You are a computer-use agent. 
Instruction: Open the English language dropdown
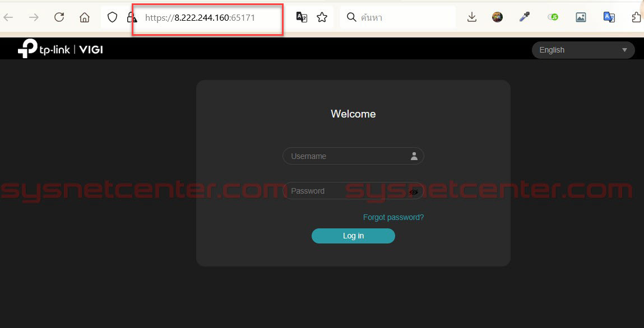582,50
